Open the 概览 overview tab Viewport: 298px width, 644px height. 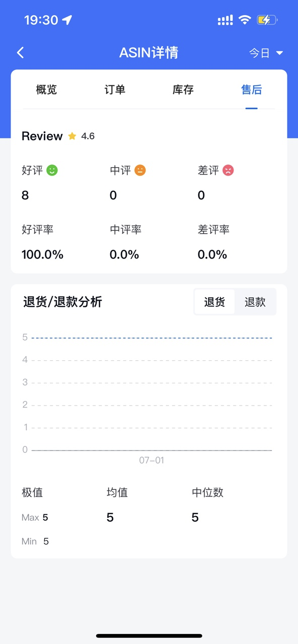(46, 90)
